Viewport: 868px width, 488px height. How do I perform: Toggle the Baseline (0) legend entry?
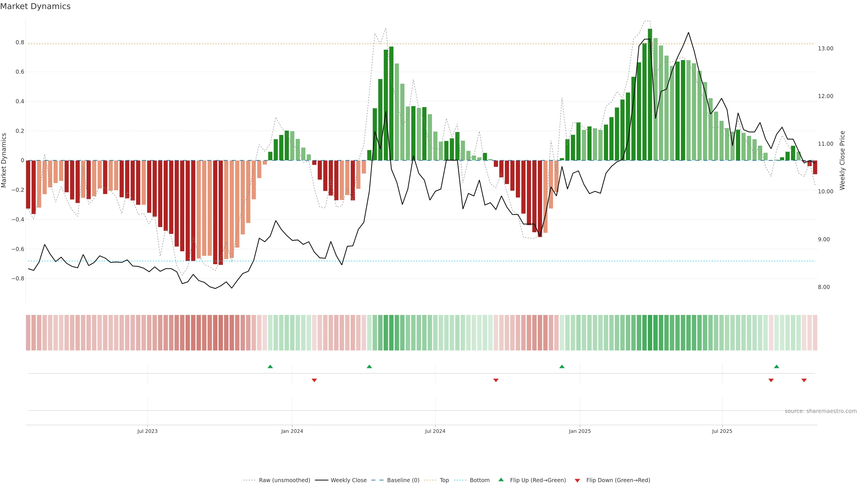point(403,480)
